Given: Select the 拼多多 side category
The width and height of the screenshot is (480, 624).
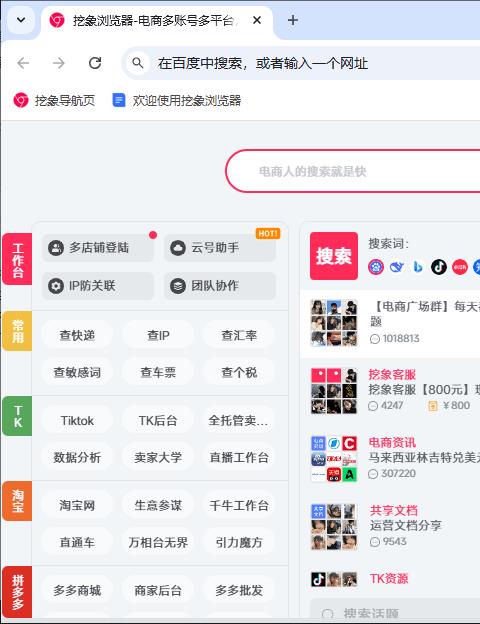Looking at the screenshot, I should click(17, 592).
